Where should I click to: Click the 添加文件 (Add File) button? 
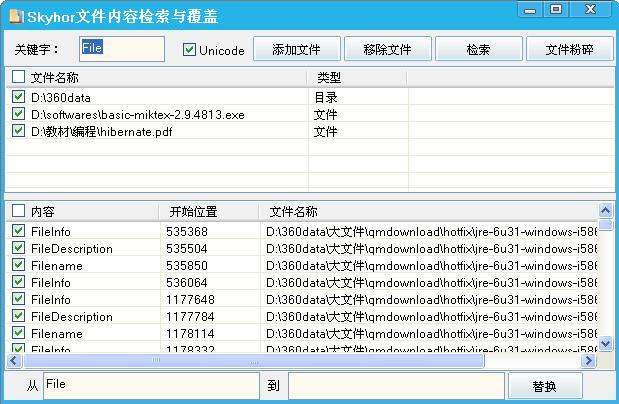click(x=296, y=49)
